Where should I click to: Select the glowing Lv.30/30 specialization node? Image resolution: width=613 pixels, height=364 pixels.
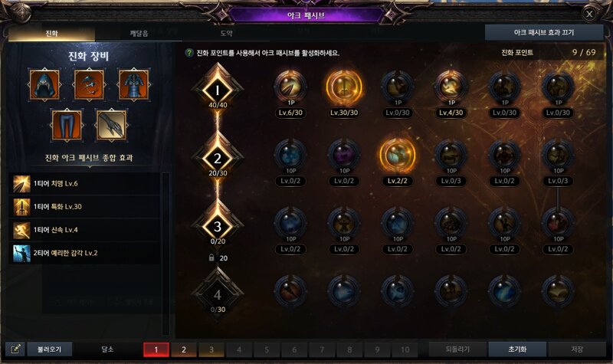(344, 87)
